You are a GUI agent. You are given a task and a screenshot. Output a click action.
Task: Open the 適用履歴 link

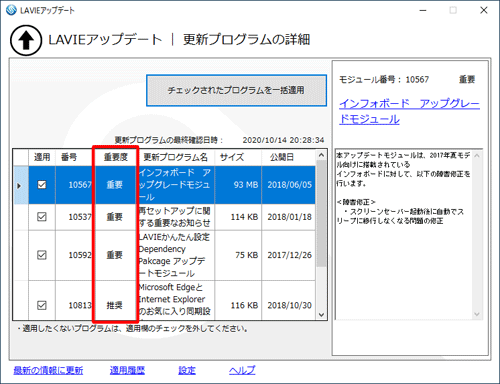click(127, 370)
